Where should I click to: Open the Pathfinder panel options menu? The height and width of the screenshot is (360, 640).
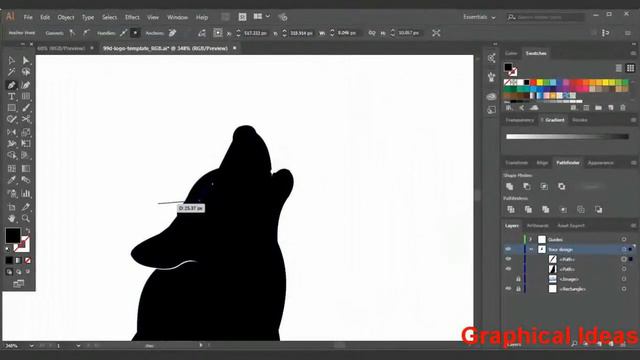click(633, 163)
